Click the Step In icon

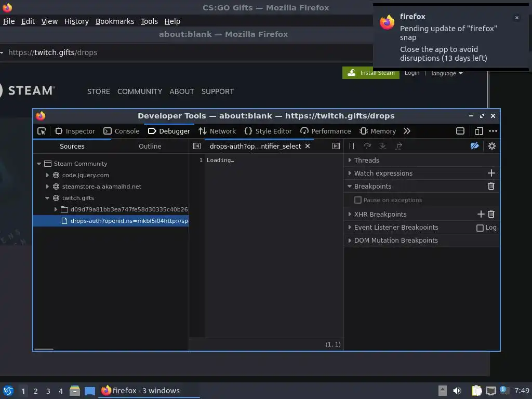383,146
